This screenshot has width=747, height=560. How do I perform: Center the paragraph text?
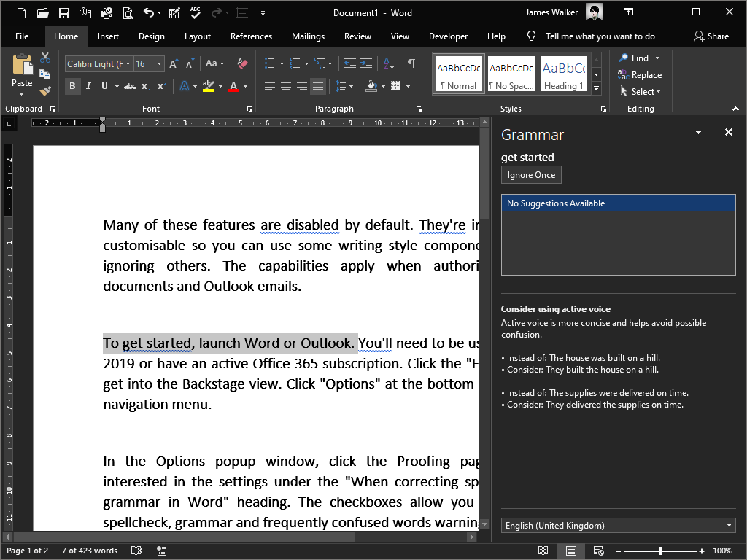point(286,86)
